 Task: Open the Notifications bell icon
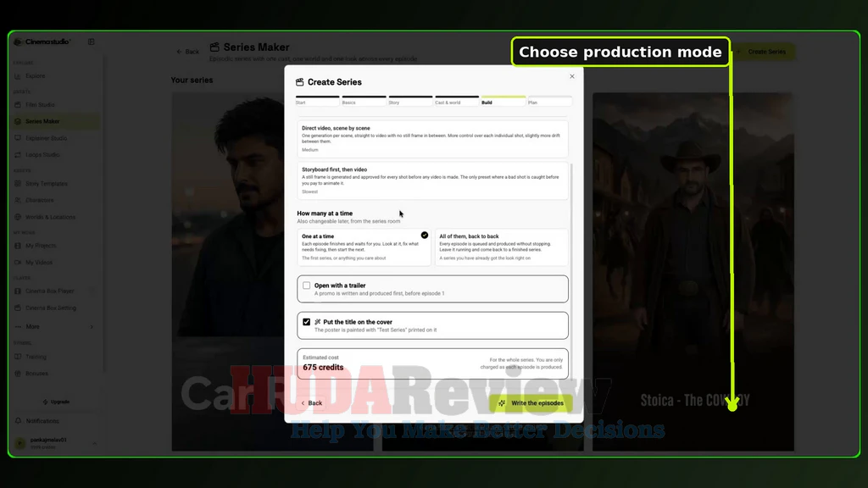(x=18, y=421)
